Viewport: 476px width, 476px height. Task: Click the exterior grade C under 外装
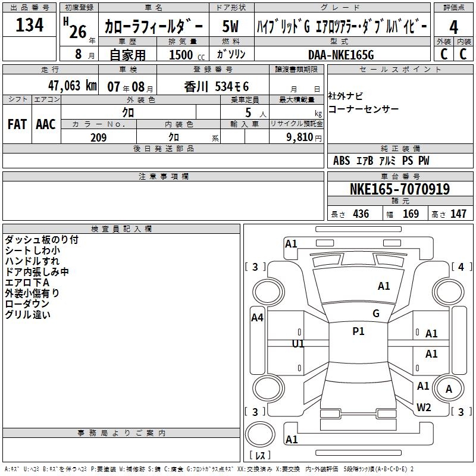click(444, 54)
